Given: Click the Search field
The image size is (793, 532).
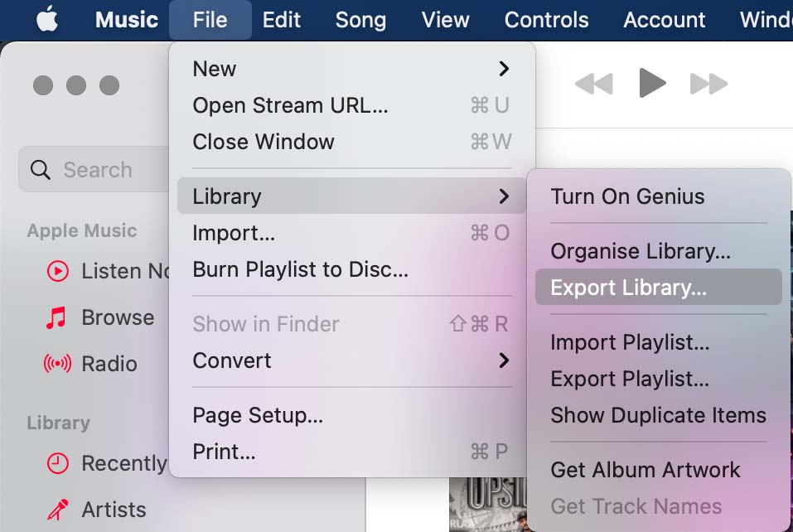Looking at the screenshot, I should pyautogui.click(x=95, y=170).
